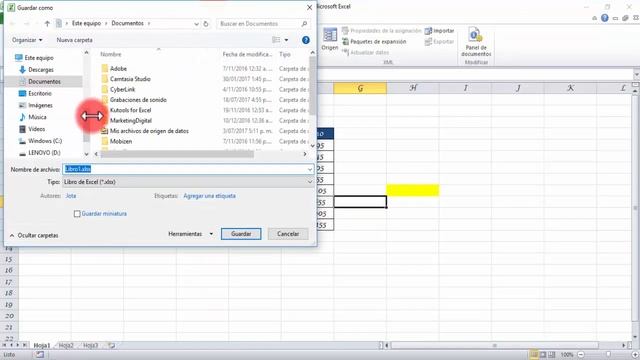Click Este equipo in the address breadcrumb
Viewport: 640px width, 360px height.
[86, 23]
